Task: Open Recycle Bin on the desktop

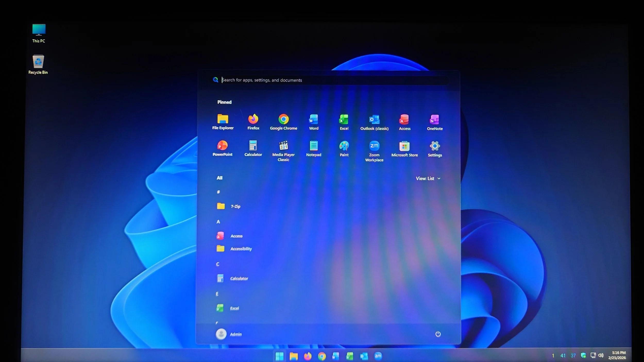Action: [x=38, y=63]
